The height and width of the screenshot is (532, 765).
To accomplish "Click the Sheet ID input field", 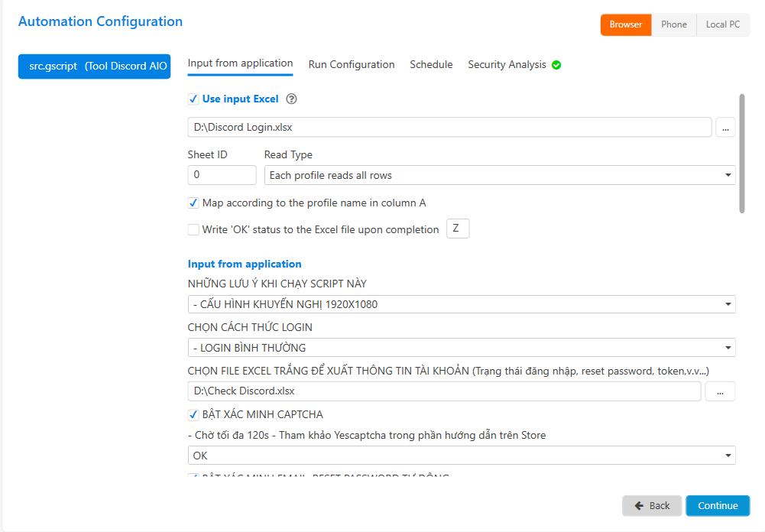I will pos(222,175).
